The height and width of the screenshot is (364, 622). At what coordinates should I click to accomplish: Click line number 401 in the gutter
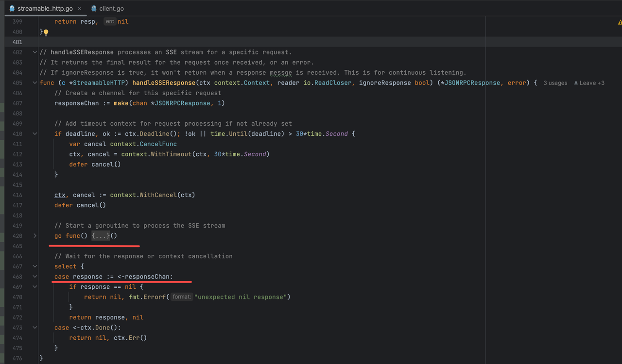(17, 42)
